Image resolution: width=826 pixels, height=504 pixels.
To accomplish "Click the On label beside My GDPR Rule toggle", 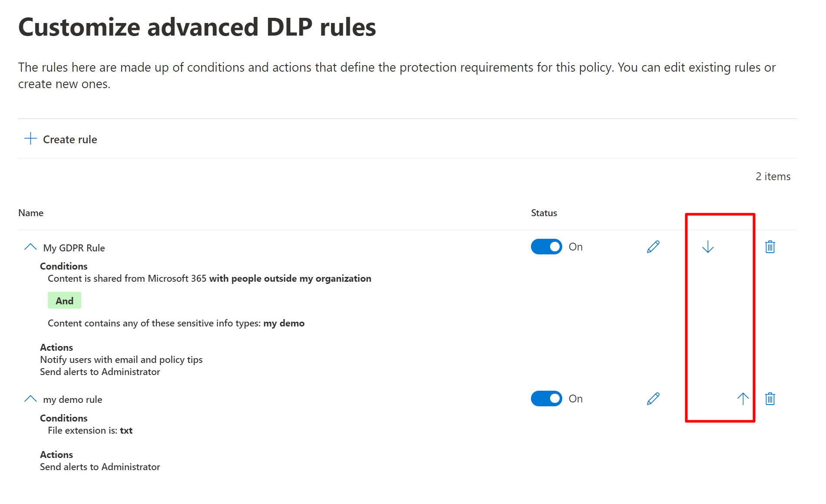I will [576, 247].
